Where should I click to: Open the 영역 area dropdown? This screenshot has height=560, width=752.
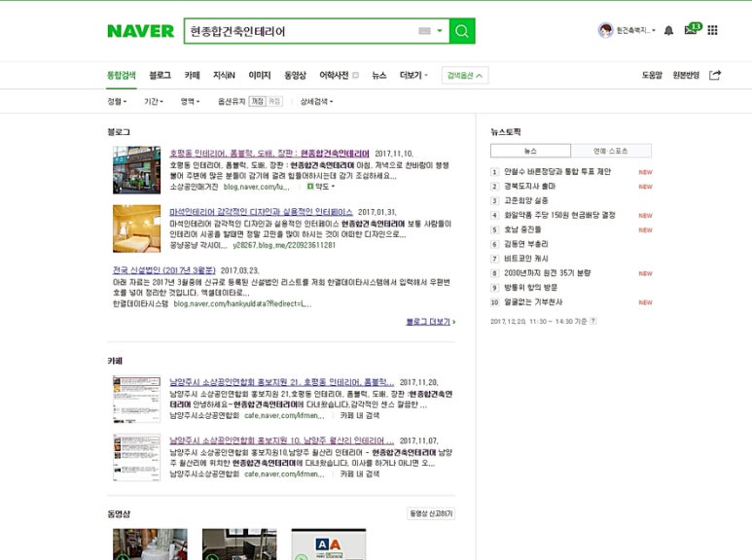[190, 101]
